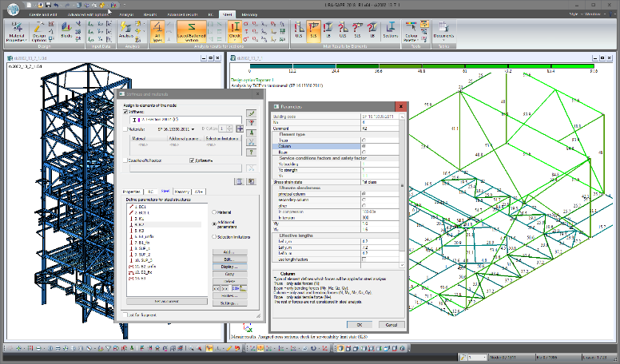620x364 pixels.
Task: Switch to the Analysis ribbon tab
Action: pos(126,14)
